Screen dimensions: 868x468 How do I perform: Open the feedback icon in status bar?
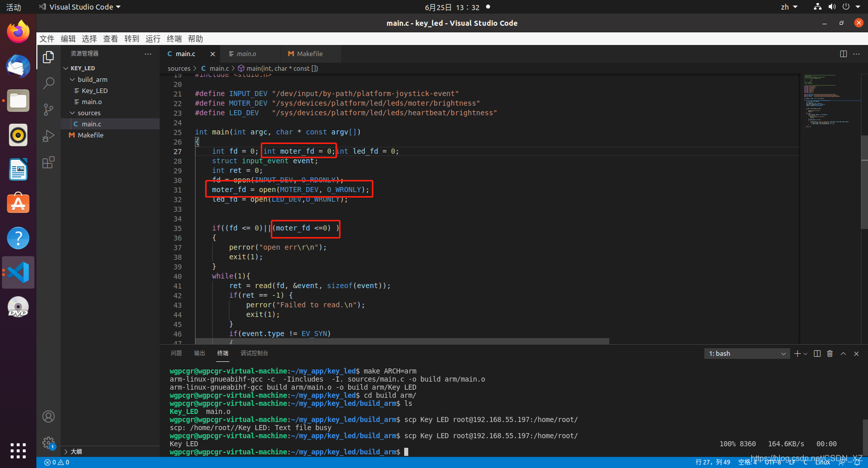coord(842,462)
